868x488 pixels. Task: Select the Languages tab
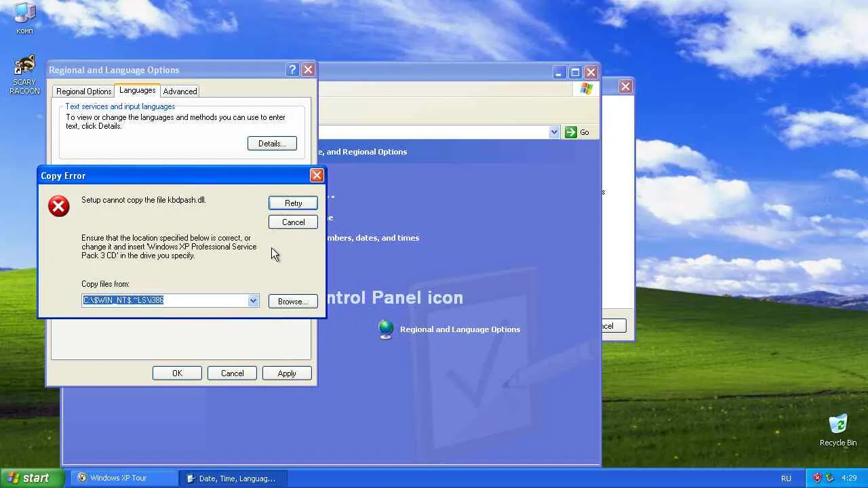coord(137,90)
